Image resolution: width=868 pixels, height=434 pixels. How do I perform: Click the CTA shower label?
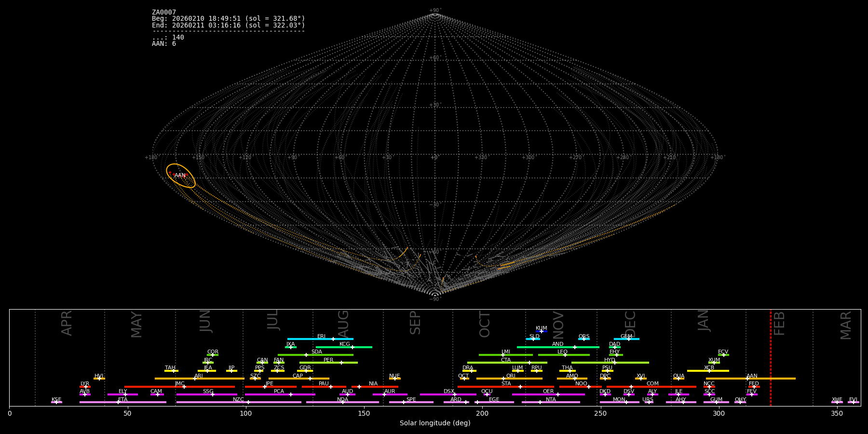pyautogui.click(x=506, y=360)
